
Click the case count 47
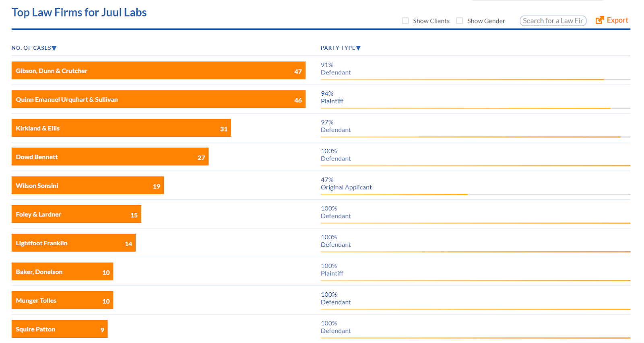click(298, 72)
